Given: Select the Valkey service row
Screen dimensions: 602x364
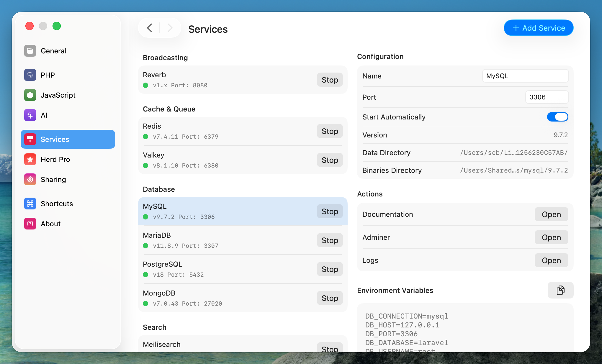Looking at the screenshot, I should (243, 160).
